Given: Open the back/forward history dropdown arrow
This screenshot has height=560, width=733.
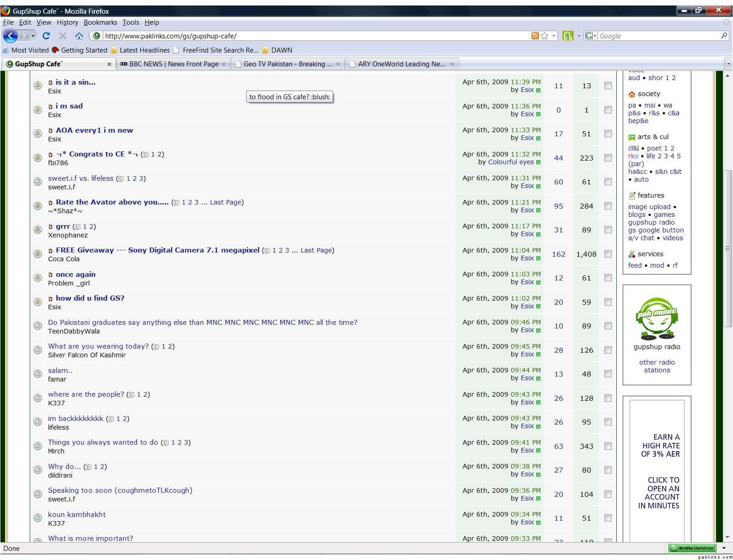Looking at the screenshot, I should (x=33, y=36).
